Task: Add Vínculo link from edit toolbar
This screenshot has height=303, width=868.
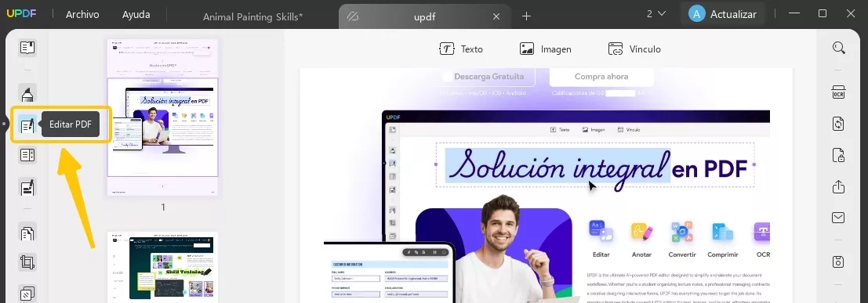Action: coord(634,49)
